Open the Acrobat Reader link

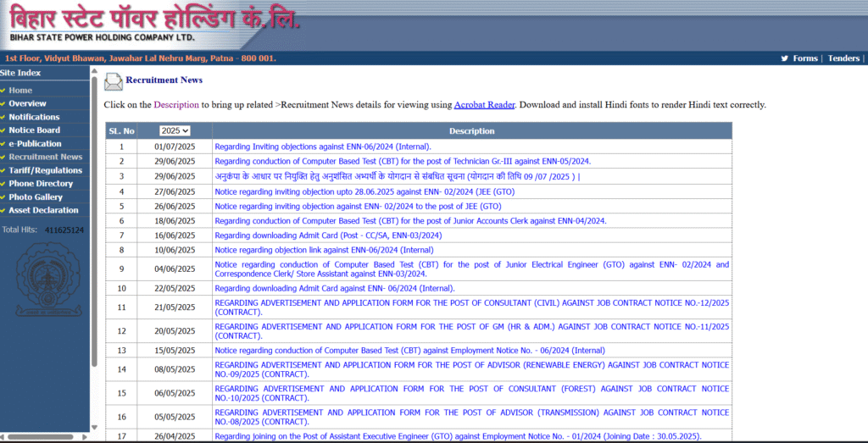(484, 104)
